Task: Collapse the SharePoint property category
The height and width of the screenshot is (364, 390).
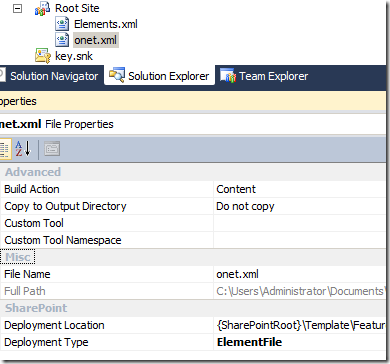Action: tap(36, 308)
